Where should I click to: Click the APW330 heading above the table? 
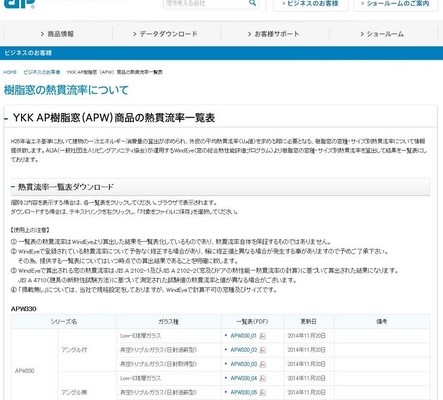pyautogui.click(x=24, y=309)
